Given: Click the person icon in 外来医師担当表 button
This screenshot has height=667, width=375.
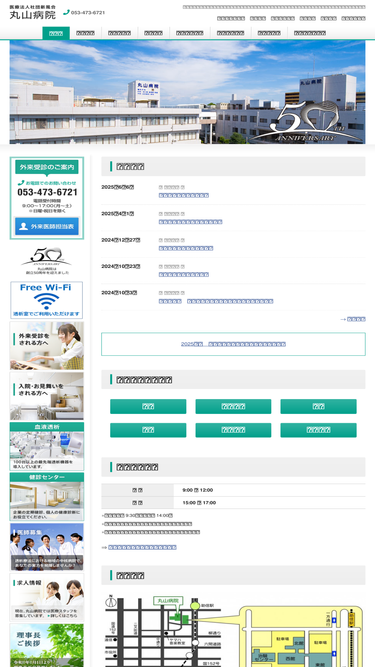Looking at the screenshot, I should tap(23, 227).
